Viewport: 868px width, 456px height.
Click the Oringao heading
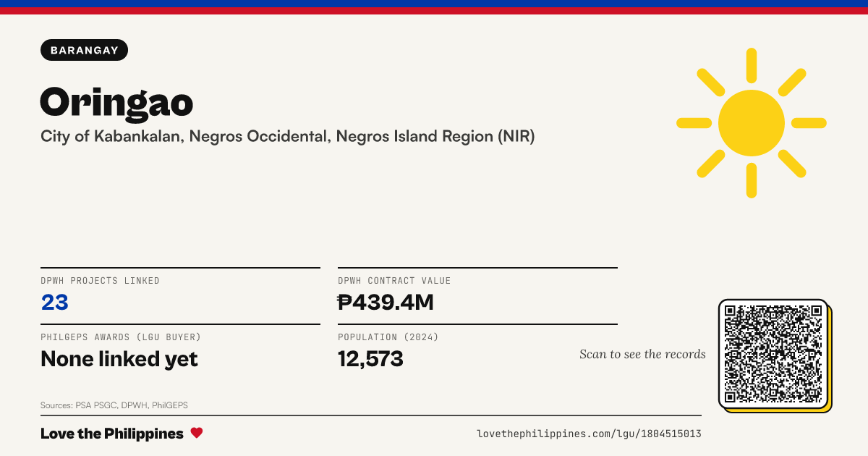(116, 101)
